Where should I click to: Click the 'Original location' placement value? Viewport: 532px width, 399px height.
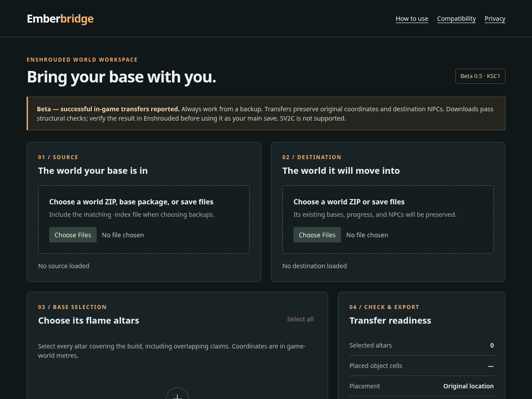[x=468, y=386]
